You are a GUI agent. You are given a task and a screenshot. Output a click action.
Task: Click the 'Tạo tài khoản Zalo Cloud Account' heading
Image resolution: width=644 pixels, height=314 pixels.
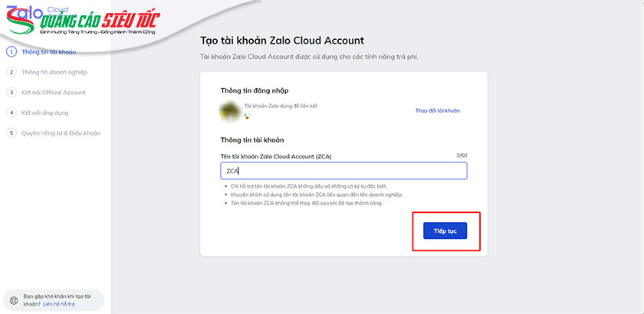tap(281, 41)
